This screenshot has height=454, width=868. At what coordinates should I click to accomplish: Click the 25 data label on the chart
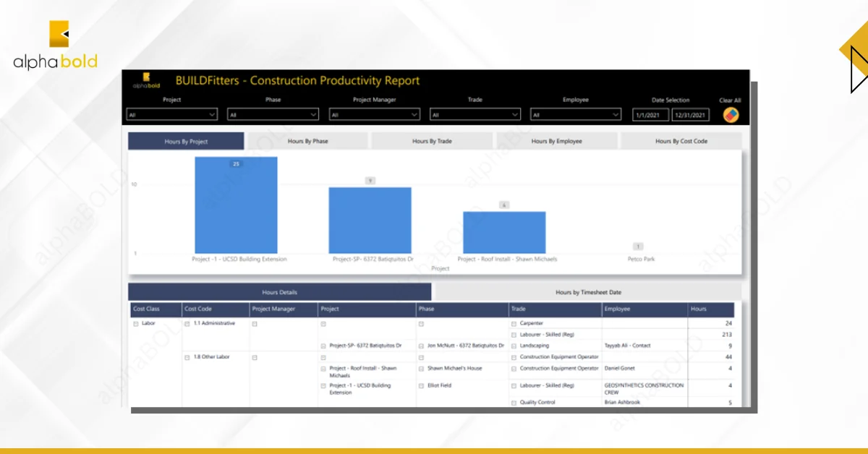[236, 164]
